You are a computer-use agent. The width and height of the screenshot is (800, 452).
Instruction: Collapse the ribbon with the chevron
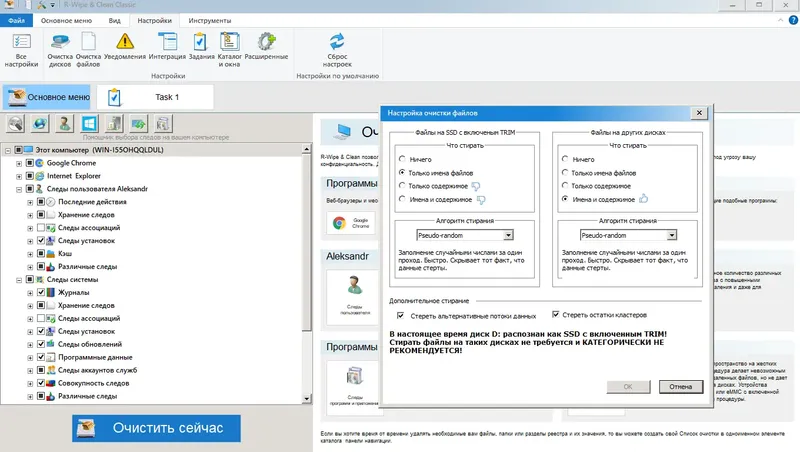point(781,20)
